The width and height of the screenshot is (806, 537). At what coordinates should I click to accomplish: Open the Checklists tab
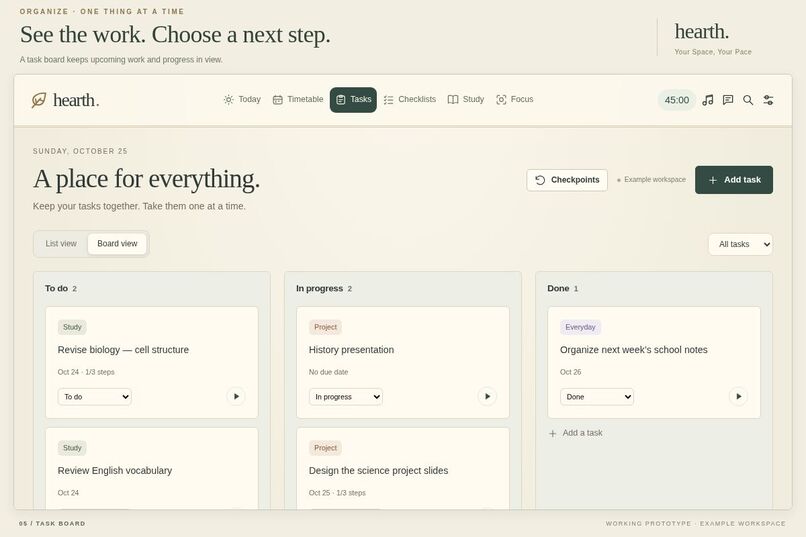point(410,99)
